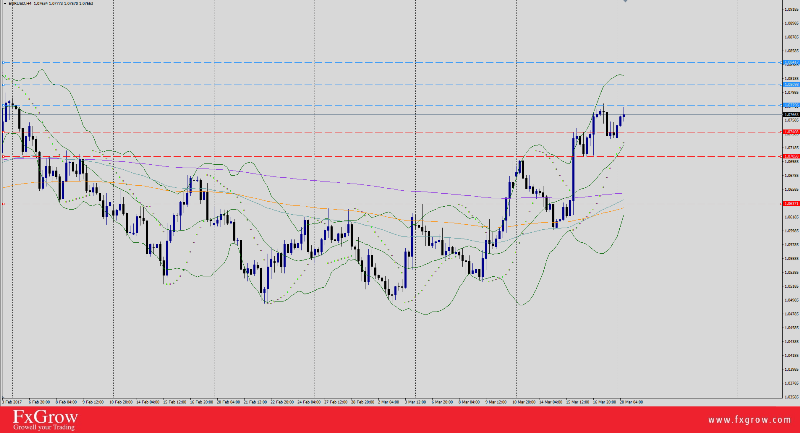This screenshot has height=433, width=800.
Task: Select the topmost blue dashed horizontal line
Action: tap(400, 62)
